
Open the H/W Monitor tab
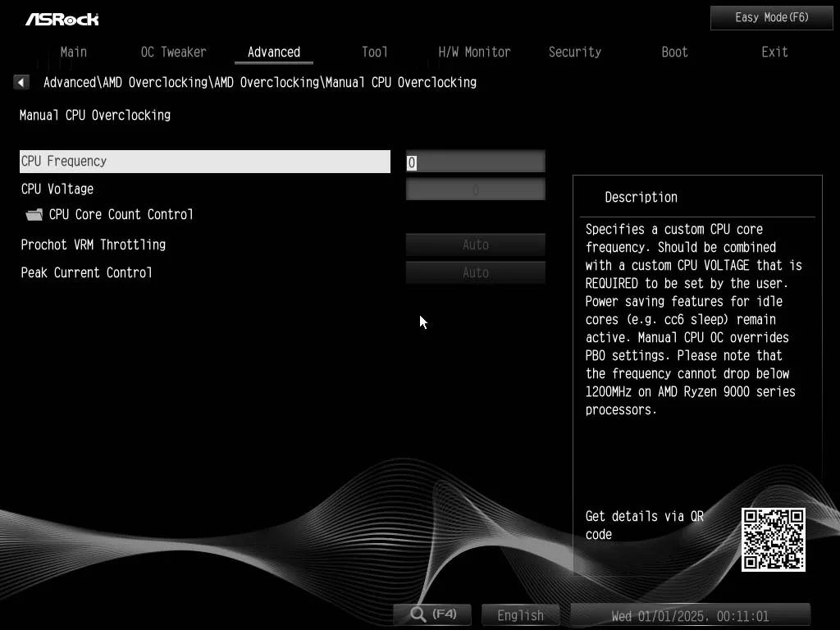click(474, 52)
